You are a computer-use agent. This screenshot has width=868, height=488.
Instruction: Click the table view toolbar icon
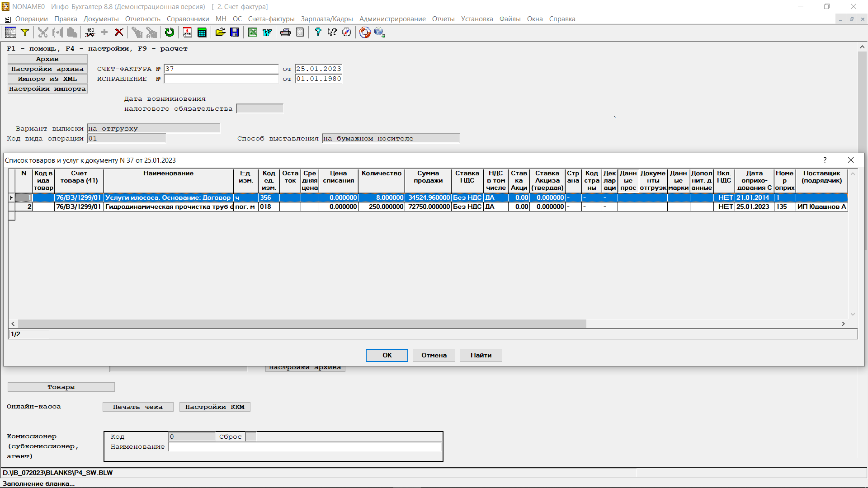[10, 32]
